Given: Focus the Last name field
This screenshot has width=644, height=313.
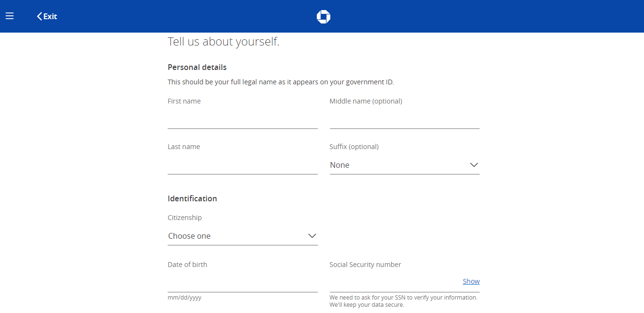Looking at the screenshot, I should pyautogui.click(x=243, y=165).
